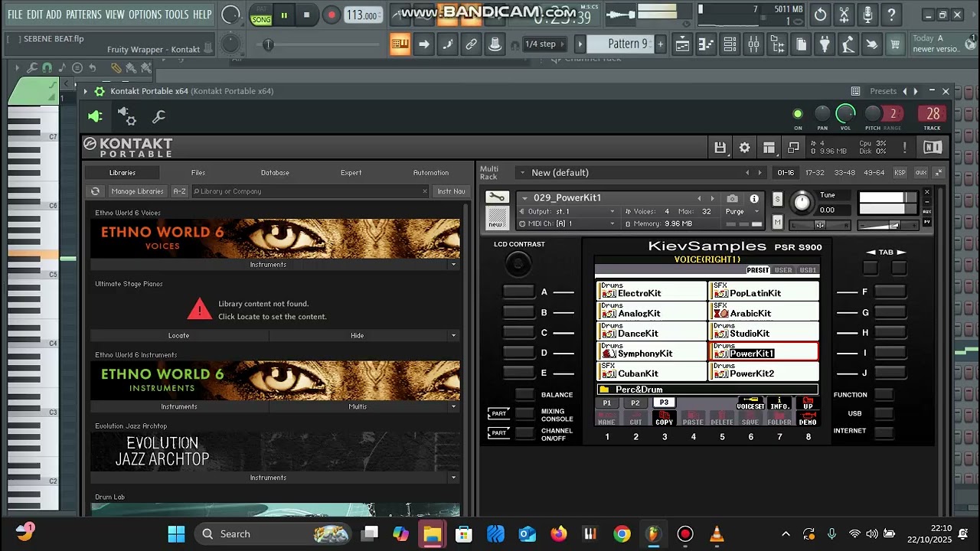The image size is (980, 551).
Task: Toggle A-Z library sorting
Action: [x=179, y=191]
